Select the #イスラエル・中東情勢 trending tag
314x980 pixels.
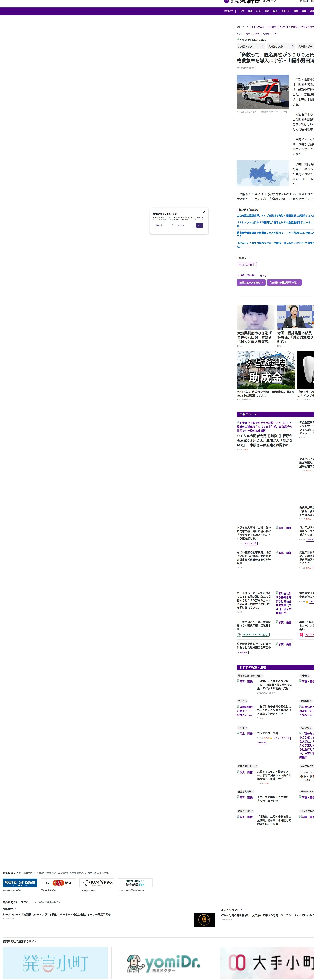coord(264,27)
